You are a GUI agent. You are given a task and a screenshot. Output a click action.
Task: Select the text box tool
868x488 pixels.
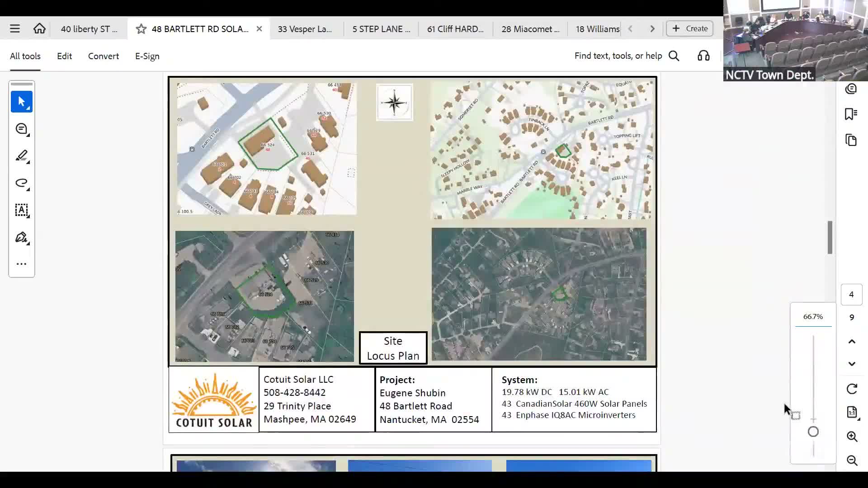point(22,210)
